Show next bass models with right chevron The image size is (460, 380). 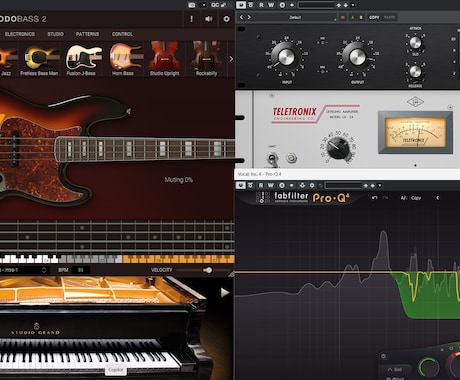[x=231, y=59]
